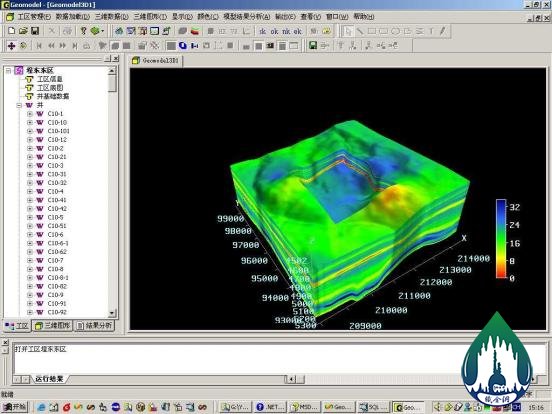Expand the C10-12 well node

click(x=30, y=140)
